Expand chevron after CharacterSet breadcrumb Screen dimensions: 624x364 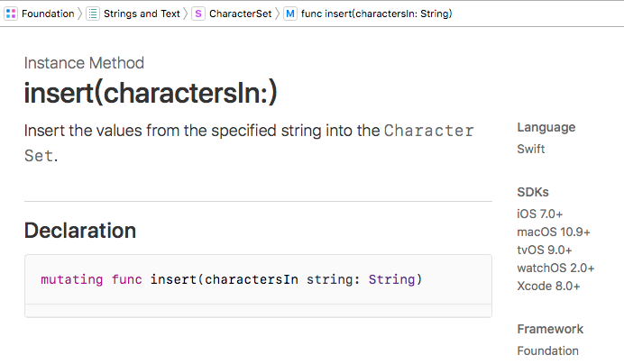[278, 14]
